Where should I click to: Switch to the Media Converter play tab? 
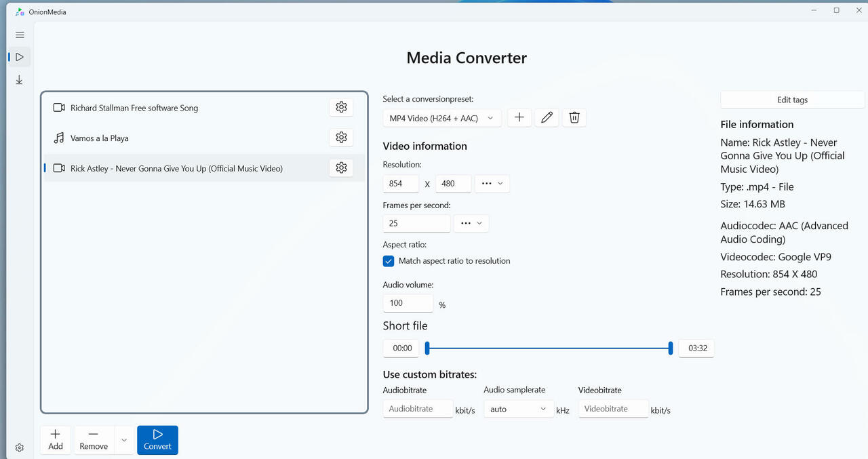tap(20, 57)
